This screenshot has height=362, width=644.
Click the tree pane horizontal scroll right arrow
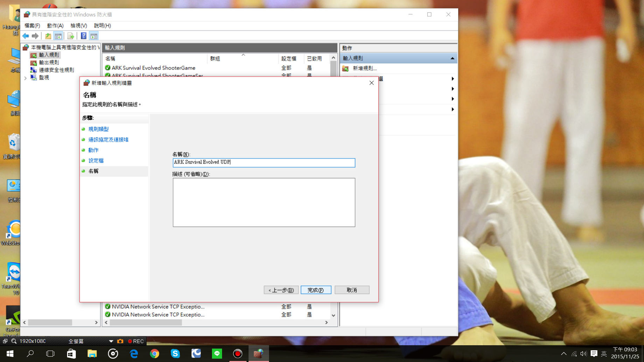point(96,322)
